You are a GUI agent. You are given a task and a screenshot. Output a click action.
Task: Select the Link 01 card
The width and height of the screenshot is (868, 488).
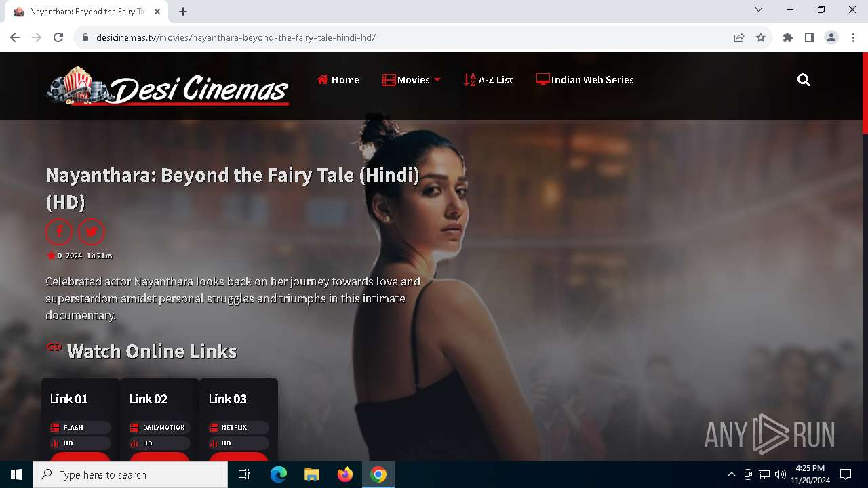pos(80,419)
